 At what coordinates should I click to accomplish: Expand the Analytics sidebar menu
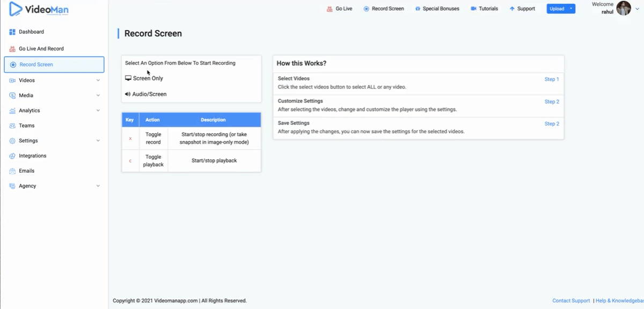click(x=98, y=111)
